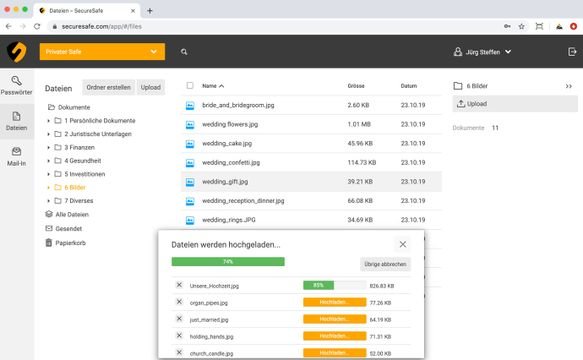Click orange Hochladen bar for organ_pipes.jpg
This screenshot has height=360, width=583.
[x=335, y=302]
